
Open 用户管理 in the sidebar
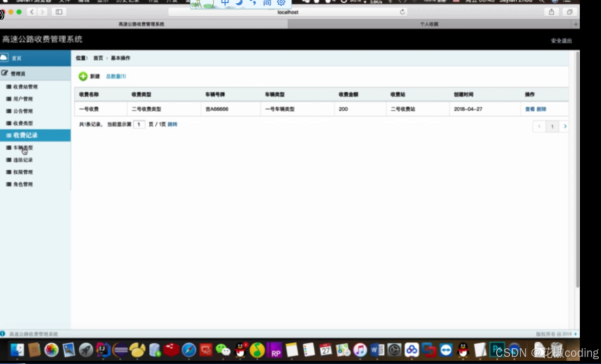(x=23, y=99)
